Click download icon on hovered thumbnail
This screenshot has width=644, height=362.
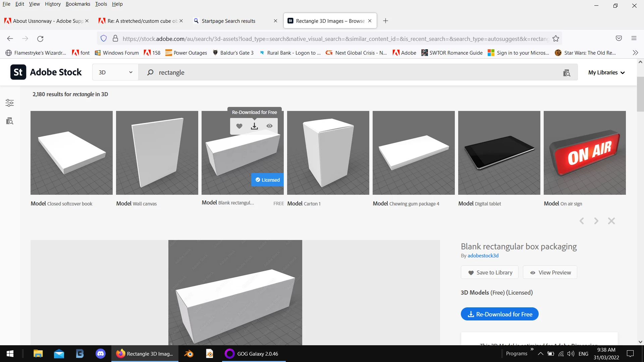pos(254,126)
